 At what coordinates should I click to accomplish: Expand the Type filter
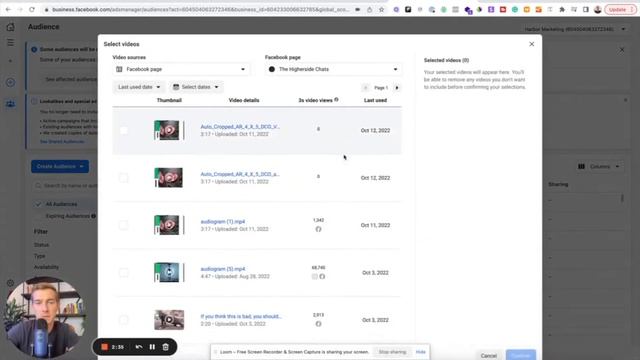click(40, 256)
